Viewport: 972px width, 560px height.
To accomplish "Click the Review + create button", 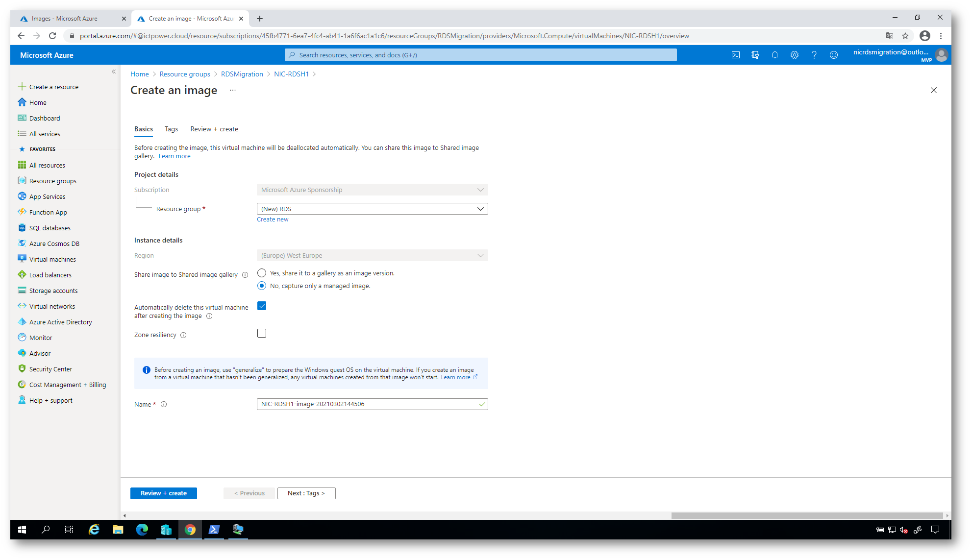I will click(x=164, y=493).
